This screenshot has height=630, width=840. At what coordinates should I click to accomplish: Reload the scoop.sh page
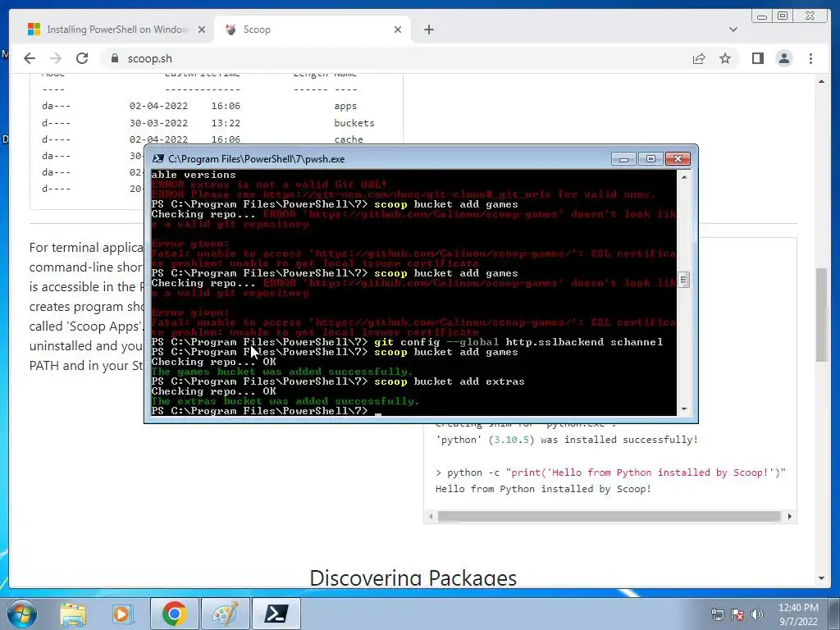coord(82,58)
